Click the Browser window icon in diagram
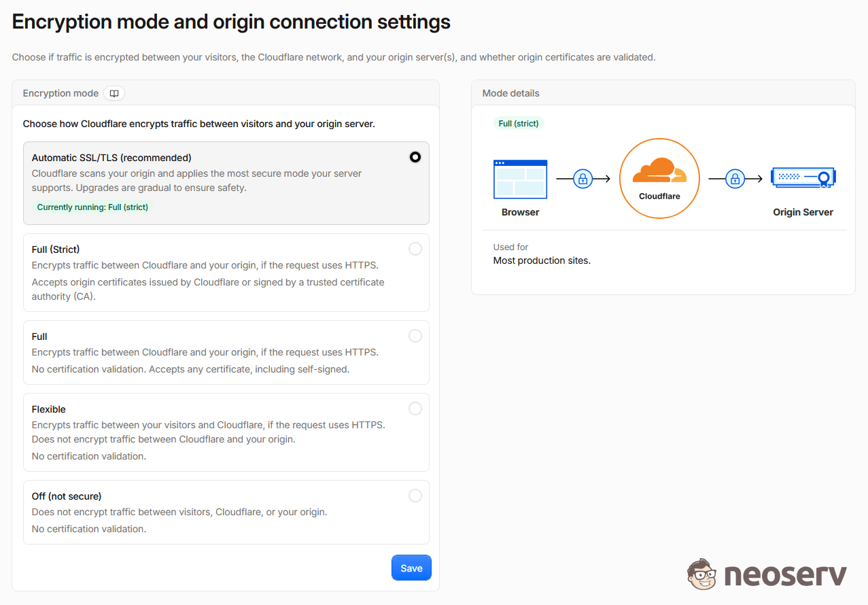The width and height of the screenshot is (868, 605). click(520, 179)
